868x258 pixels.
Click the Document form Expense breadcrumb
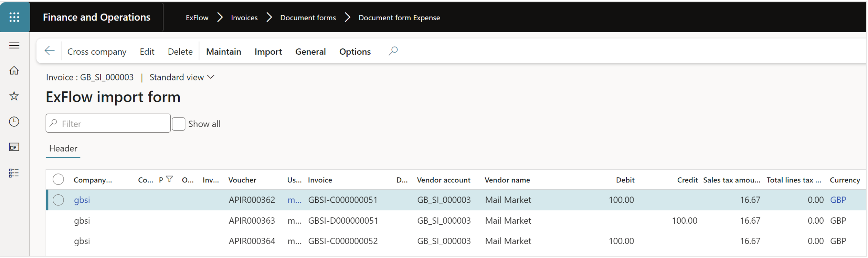[399, 18]
